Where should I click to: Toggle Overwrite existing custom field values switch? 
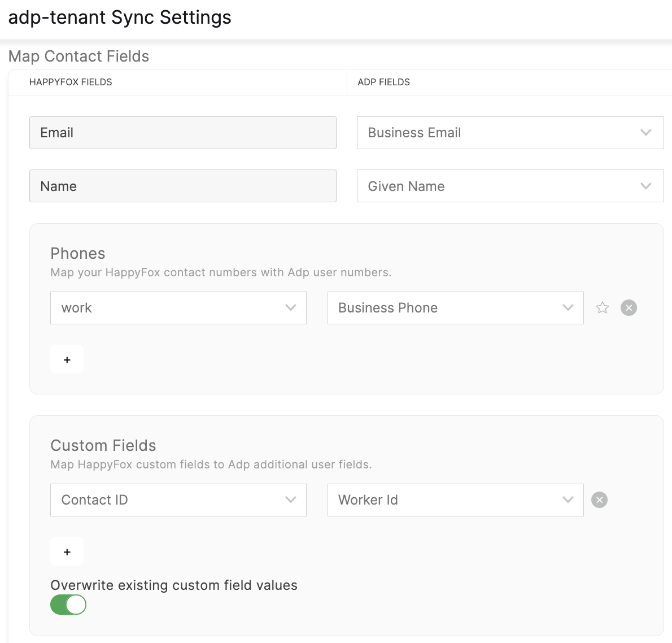pyautogui.click(x=68, y=605)
